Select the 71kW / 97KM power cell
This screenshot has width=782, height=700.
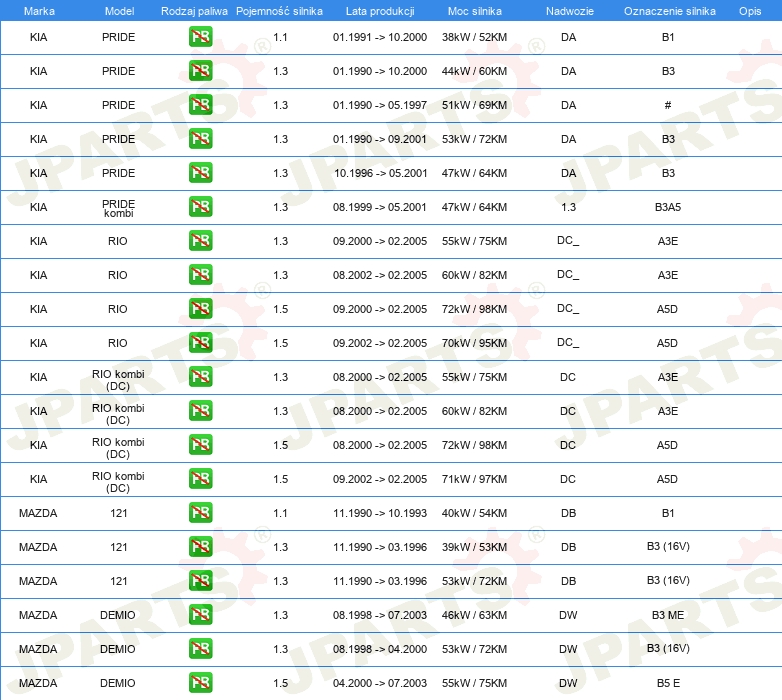click(474, 479)
